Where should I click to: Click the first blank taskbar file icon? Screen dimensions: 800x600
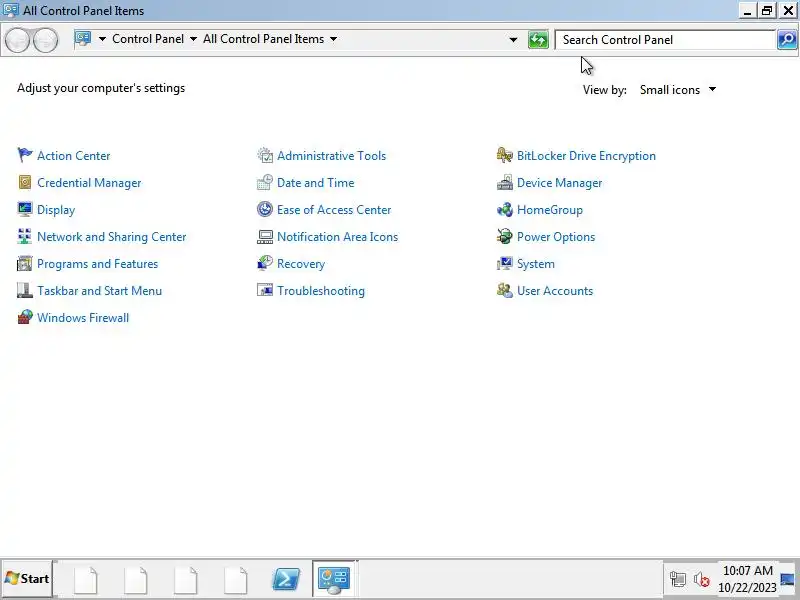coord(86,579)
